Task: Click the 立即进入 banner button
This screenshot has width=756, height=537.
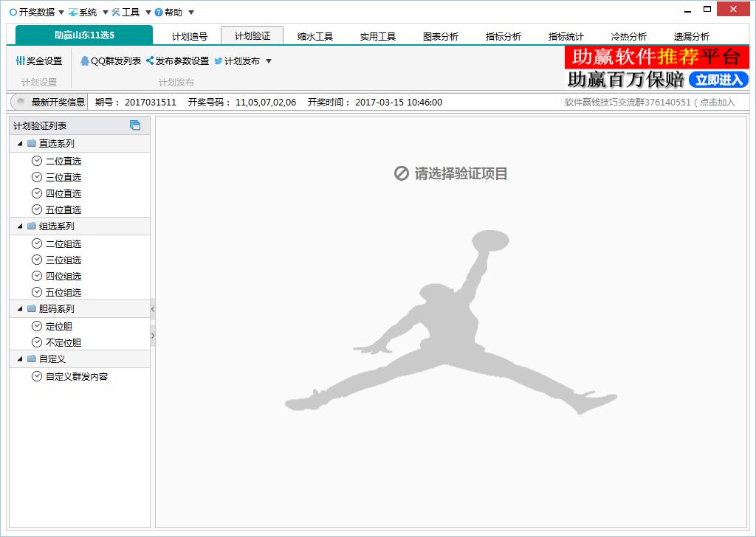Action: click(718, 80)
